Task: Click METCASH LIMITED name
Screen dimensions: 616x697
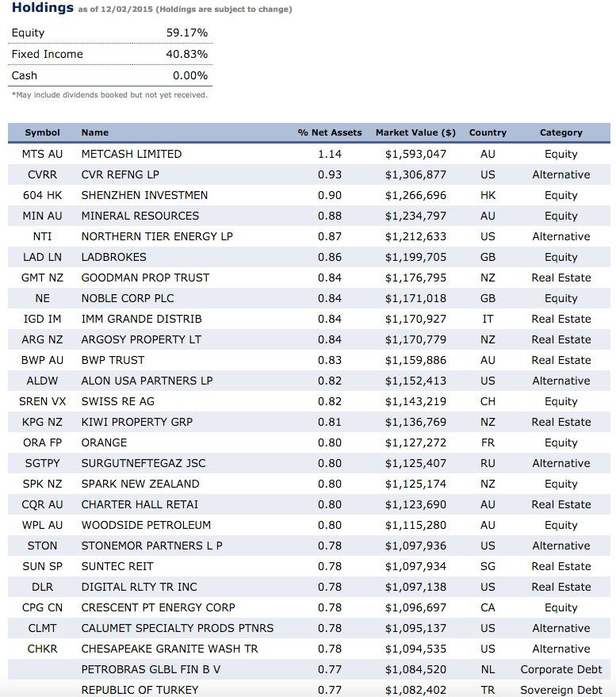Action: (x=132, y=154)
